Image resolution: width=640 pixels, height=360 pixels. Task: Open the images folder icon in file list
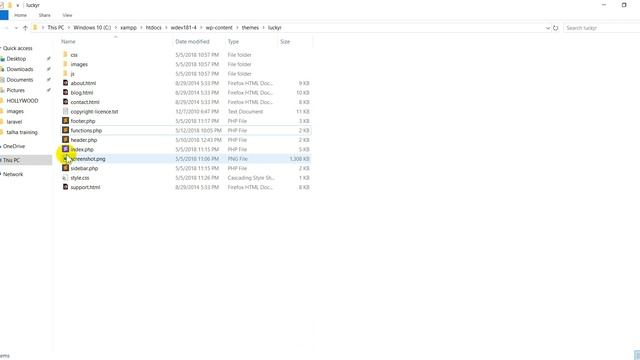point(65,64)
